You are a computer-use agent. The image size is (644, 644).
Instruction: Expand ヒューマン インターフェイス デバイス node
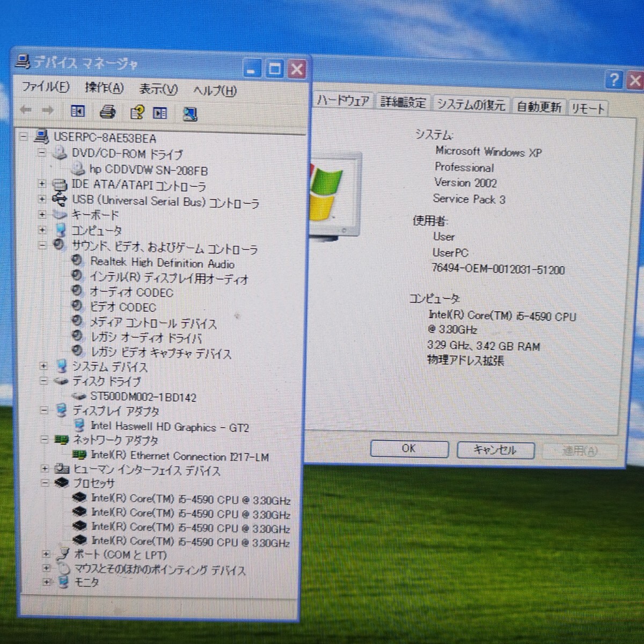(45, 469)
